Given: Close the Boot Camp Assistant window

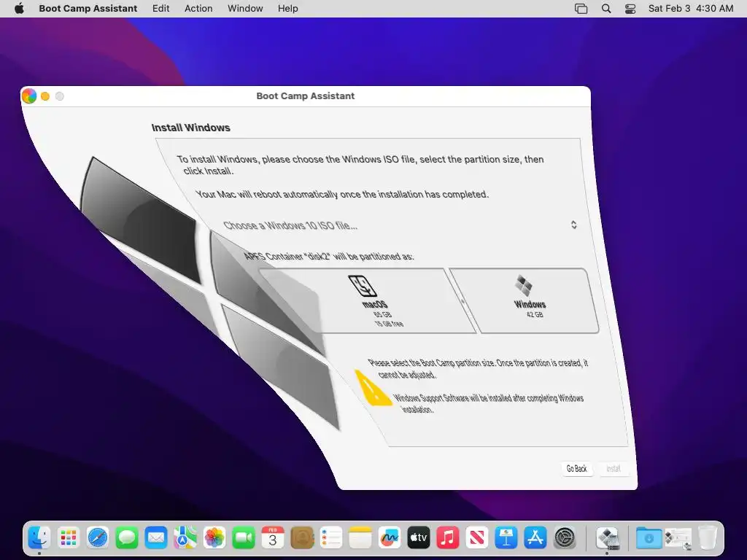Looking at the screenshot, I should click(29, 96).
